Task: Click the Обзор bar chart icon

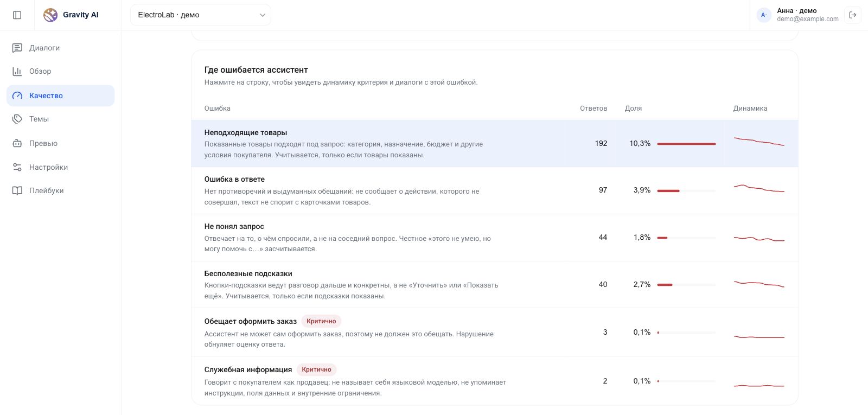Action: [17, 71]
